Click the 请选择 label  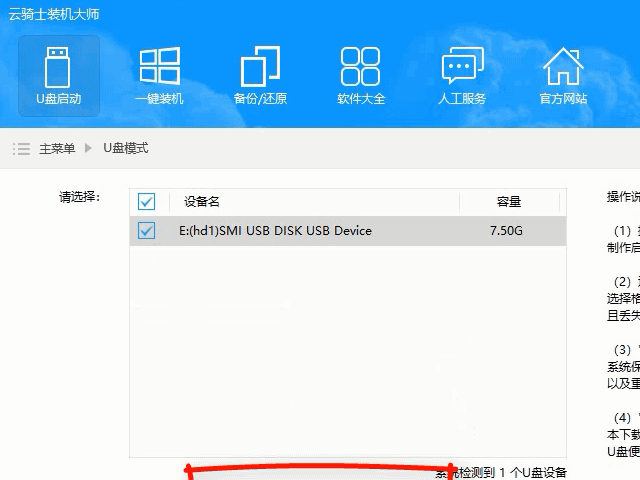80,197
